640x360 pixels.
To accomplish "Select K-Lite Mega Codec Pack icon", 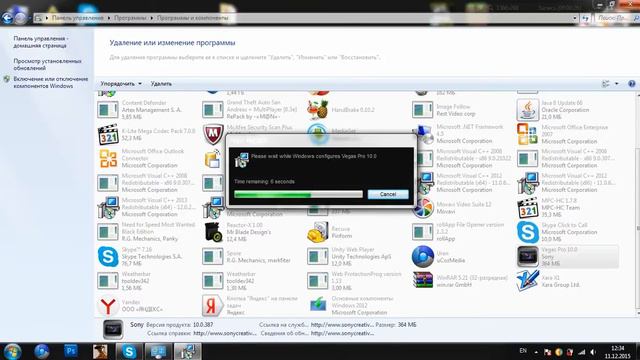I will pyautogui.click(x=108, y=134).
